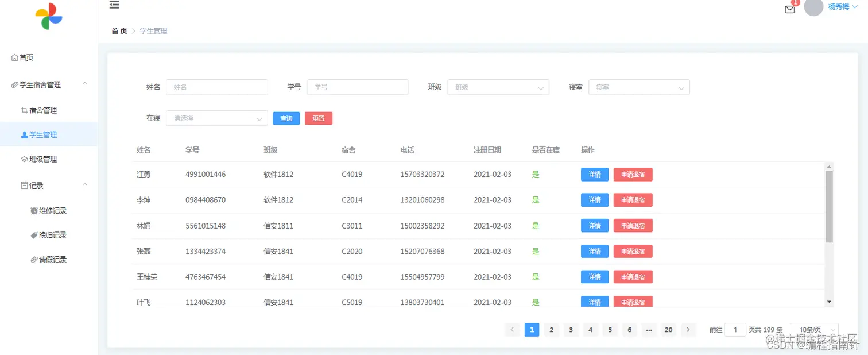Click 申请退宿 for 江勇
The width and height of the screenshot is (868, 355).
point(633,174)
